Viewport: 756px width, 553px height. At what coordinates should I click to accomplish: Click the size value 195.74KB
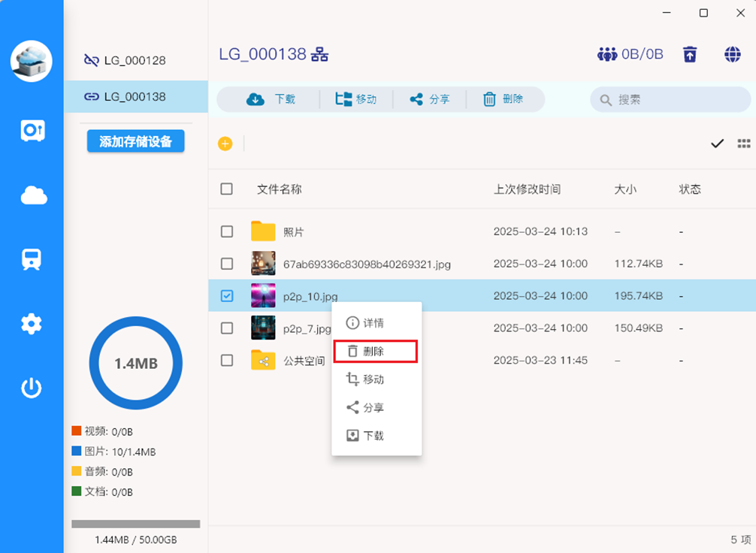coord(638,296)
